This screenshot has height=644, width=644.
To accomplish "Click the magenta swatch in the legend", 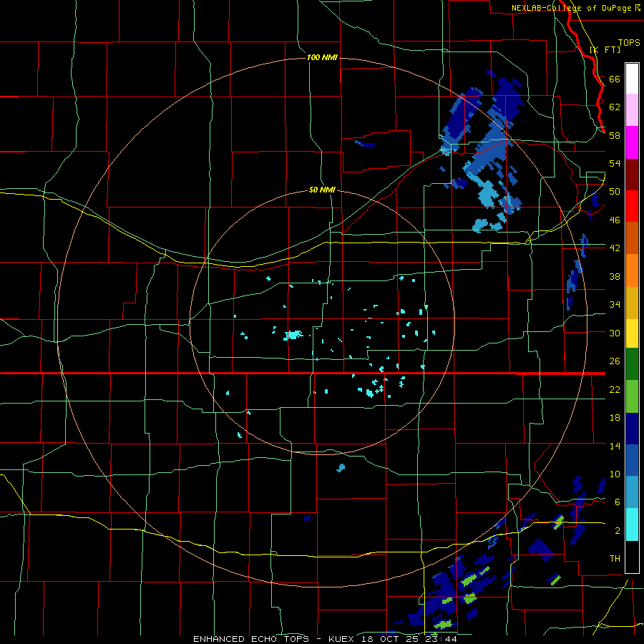I will [x=632, y=142].
